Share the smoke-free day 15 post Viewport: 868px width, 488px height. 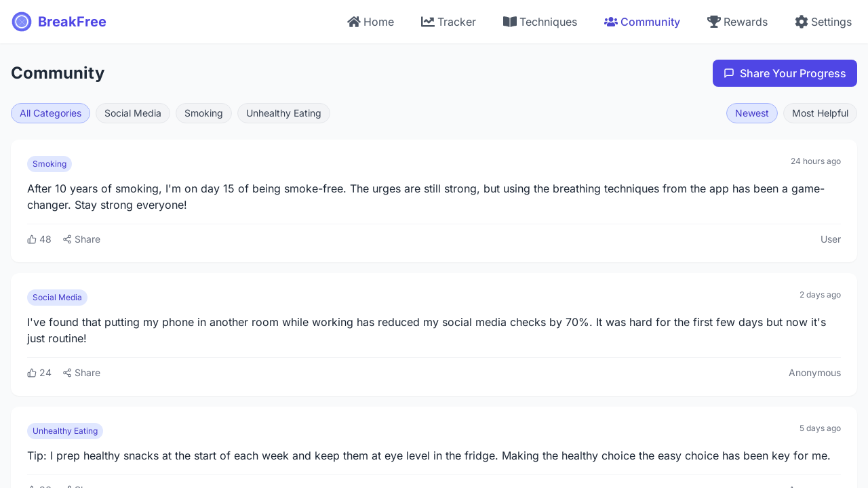click(81, 239)
